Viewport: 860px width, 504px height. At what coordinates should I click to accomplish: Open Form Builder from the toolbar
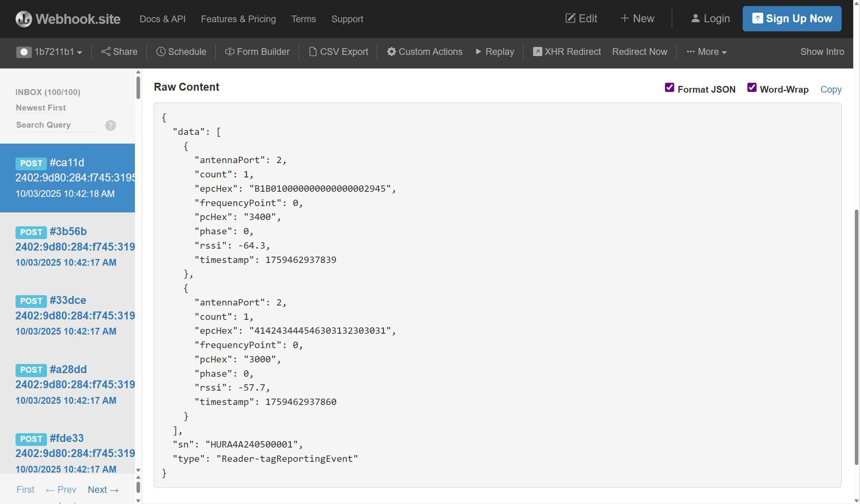(x=257, y=52)
